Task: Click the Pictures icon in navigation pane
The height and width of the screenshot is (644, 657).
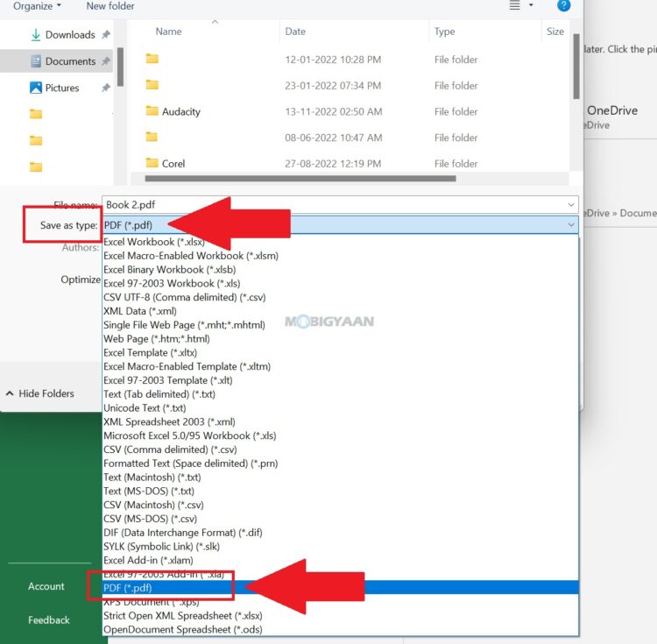Action: tap(36, 88)
